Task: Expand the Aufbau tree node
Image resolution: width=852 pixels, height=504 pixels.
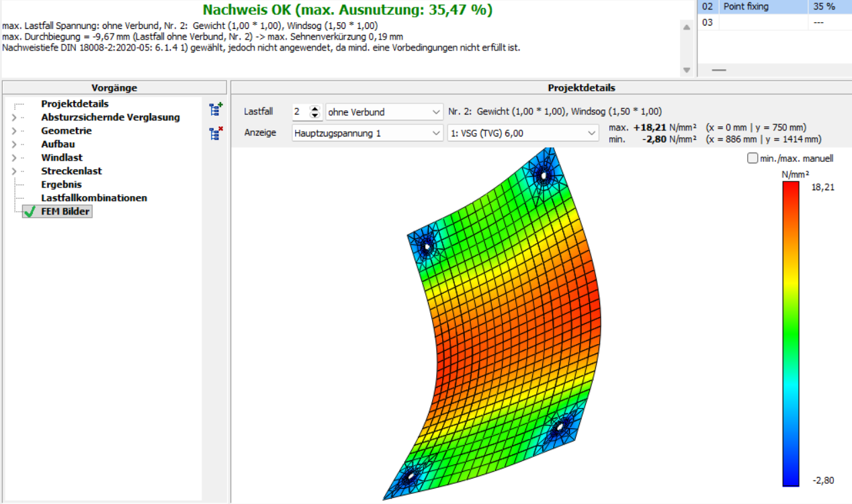Action: tap(14, 144)
